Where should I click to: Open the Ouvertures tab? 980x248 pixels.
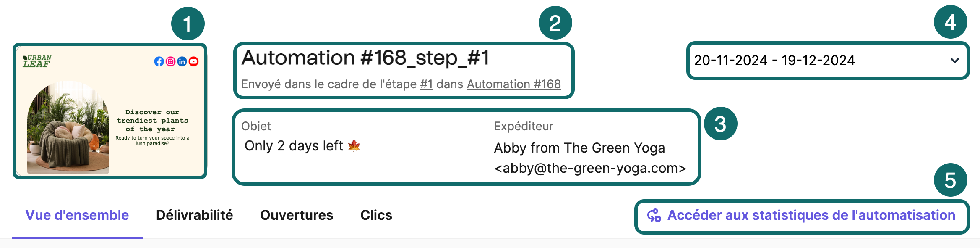[297, 215]
